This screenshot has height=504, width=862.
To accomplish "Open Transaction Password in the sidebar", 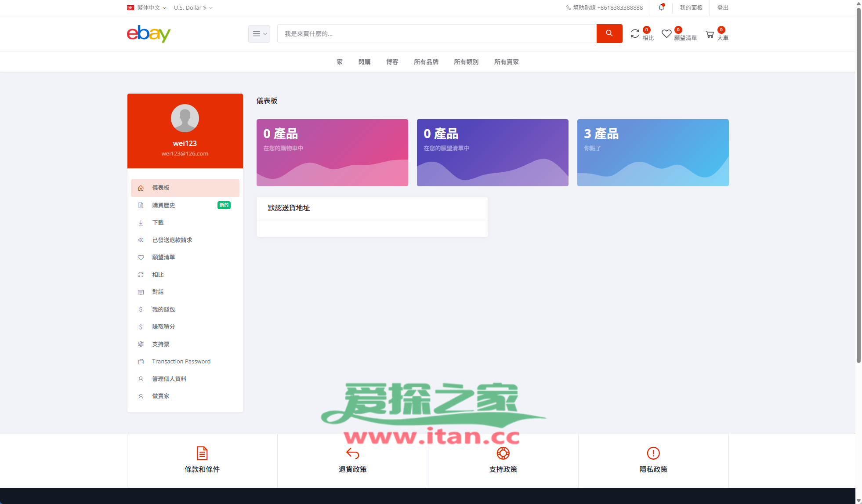I will (x=185, y=362).
